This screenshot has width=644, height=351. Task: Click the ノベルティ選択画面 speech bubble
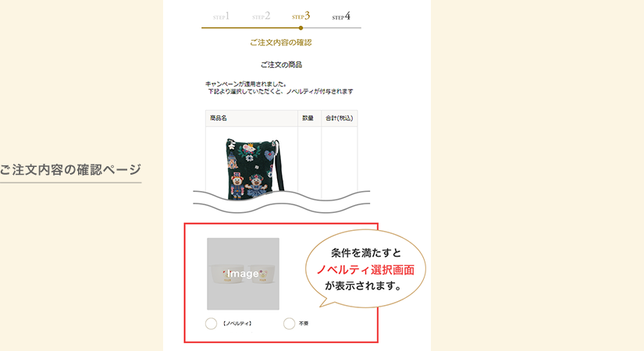point(365,269)
